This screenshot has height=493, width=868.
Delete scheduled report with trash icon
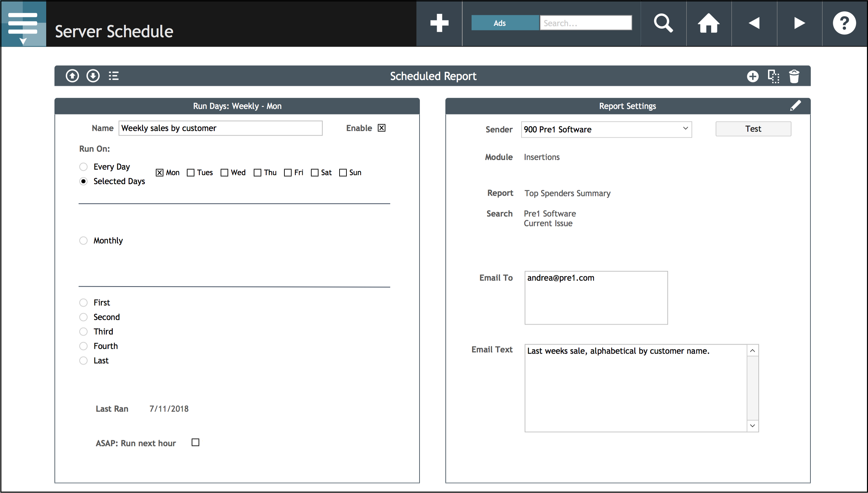(794, 76)
